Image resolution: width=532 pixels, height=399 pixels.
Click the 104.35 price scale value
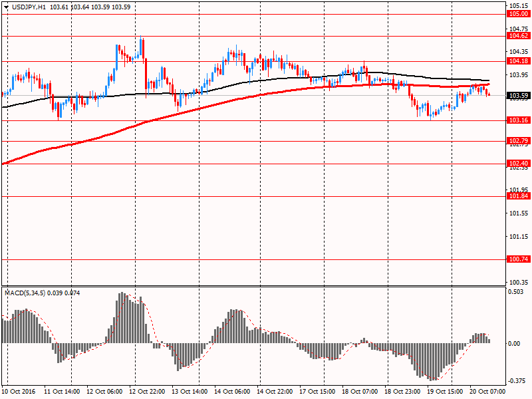(x=519, y=52)
